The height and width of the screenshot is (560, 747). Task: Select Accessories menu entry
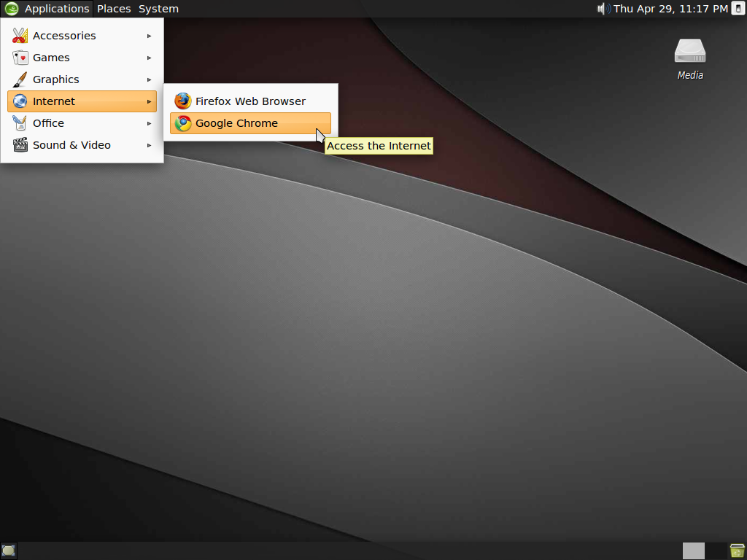click(82, 36)
